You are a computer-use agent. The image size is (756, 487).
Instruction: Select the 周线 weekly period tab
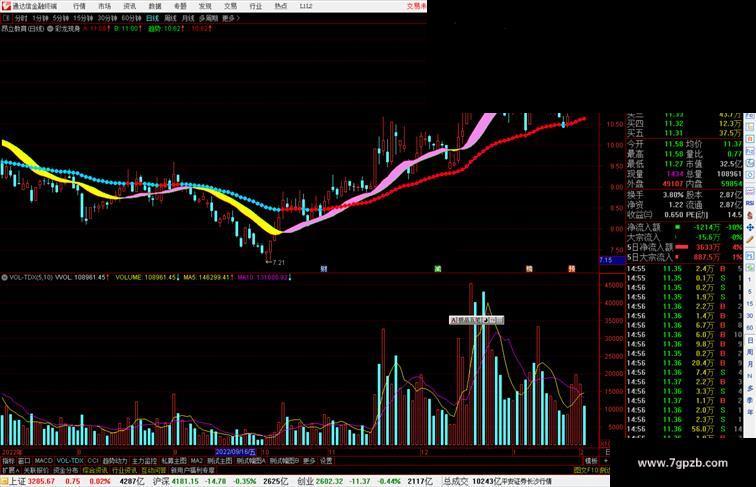[170, 18]
